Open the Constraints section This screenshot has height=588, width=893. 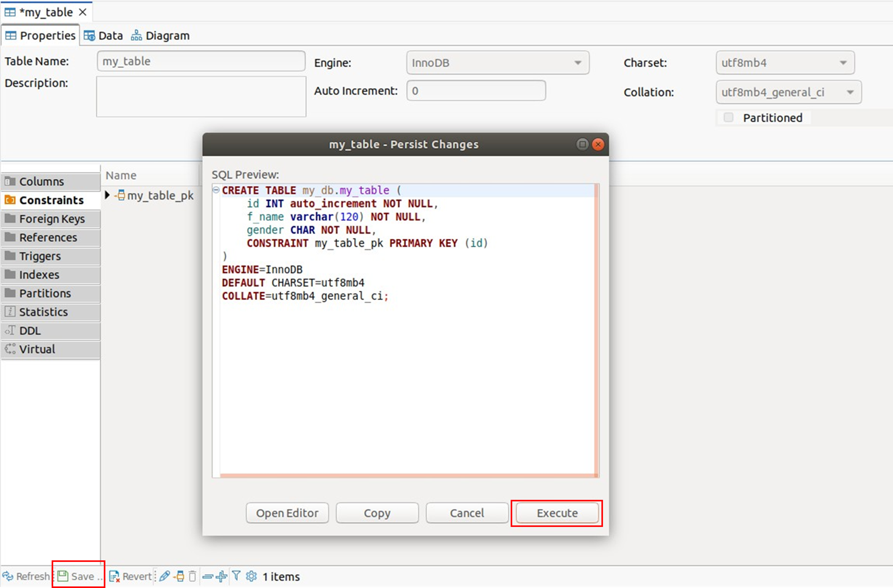click(x=51, y=200)
